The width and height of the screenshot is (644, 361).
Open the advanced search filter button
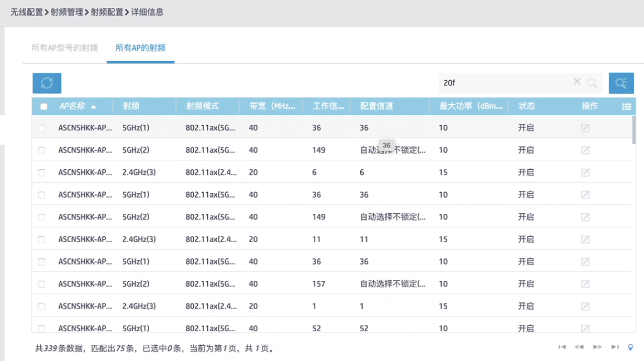(x=621, y=83)
